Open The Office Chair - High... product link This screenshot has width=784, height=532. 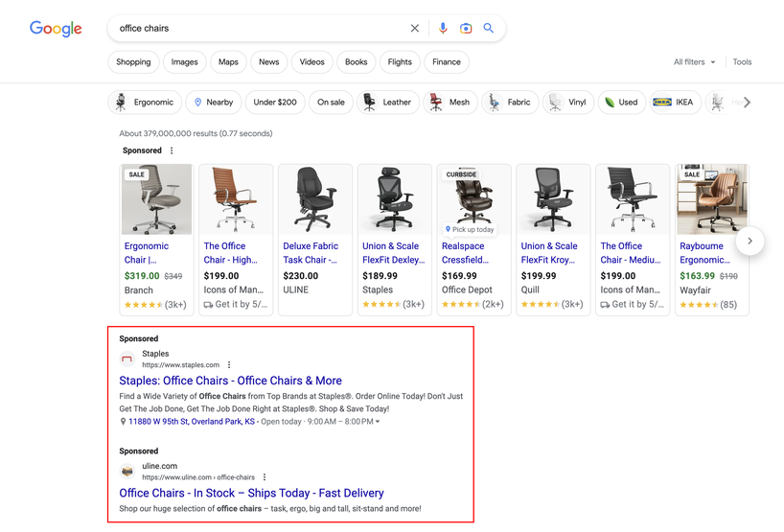(x=230, y=253)
